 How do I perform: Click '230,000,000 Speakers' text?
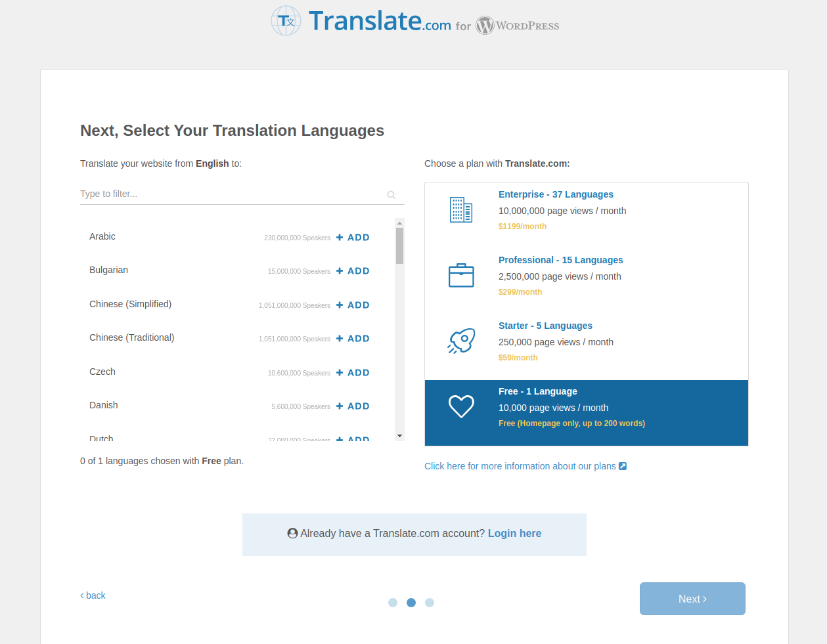click(297, 238)
